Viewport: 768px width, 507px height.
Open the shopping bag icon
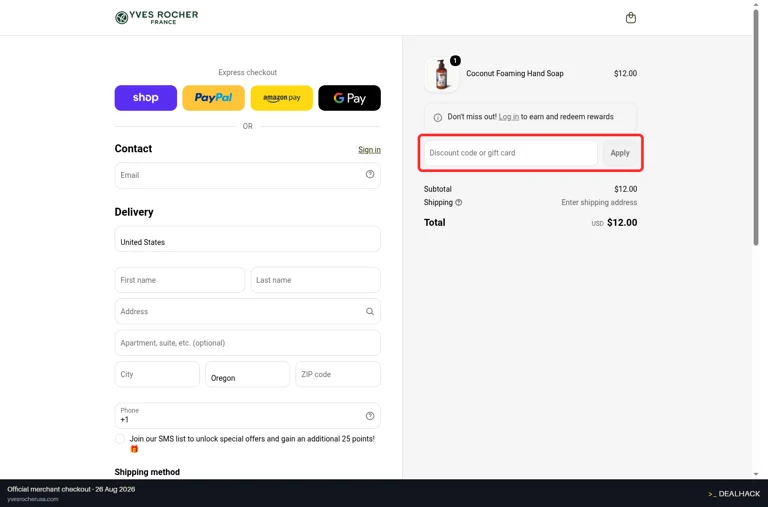[x=631, y=18]
